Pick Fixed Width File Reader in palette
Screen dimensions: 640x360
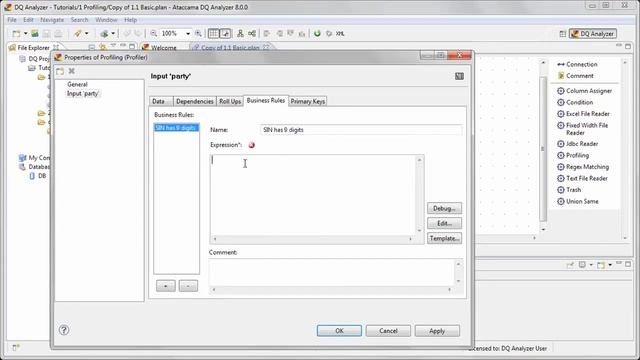click(583, 129)
